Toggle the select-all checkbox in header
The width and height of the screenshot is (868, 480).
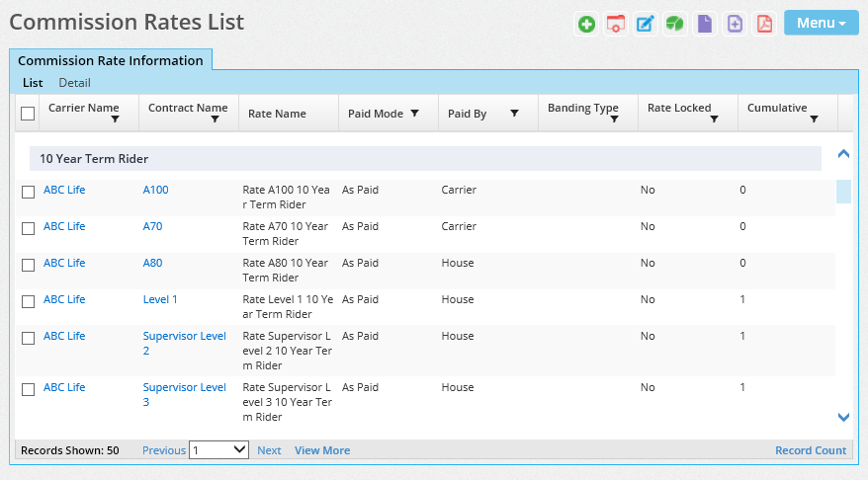pyautogui.click(x=28, y=114)
